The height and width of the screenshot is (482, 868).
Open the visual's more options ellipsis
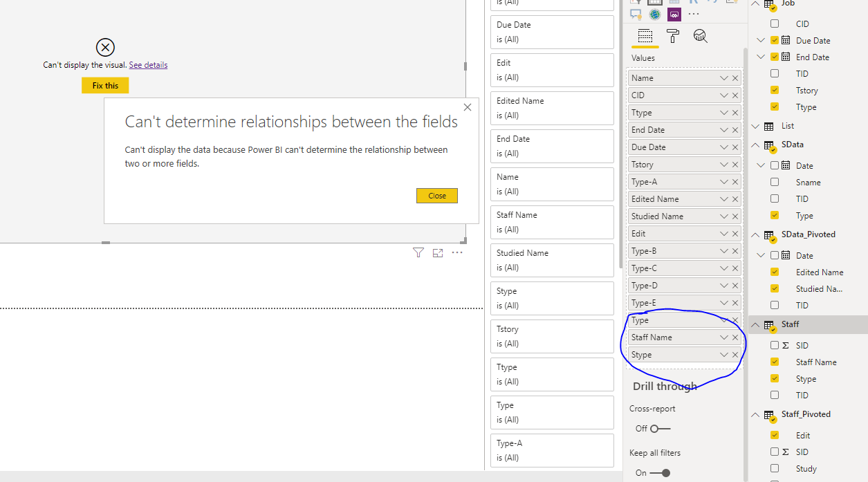(457, 253)
